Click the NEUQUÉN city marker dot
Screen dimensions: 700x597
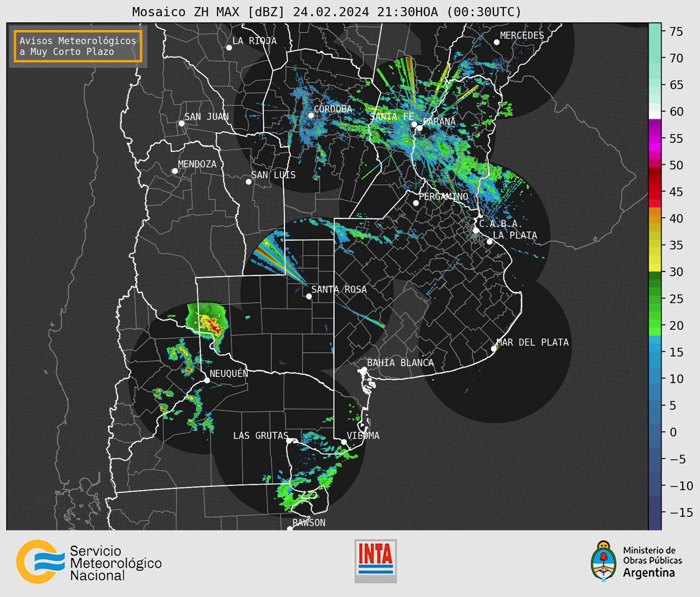207,380
